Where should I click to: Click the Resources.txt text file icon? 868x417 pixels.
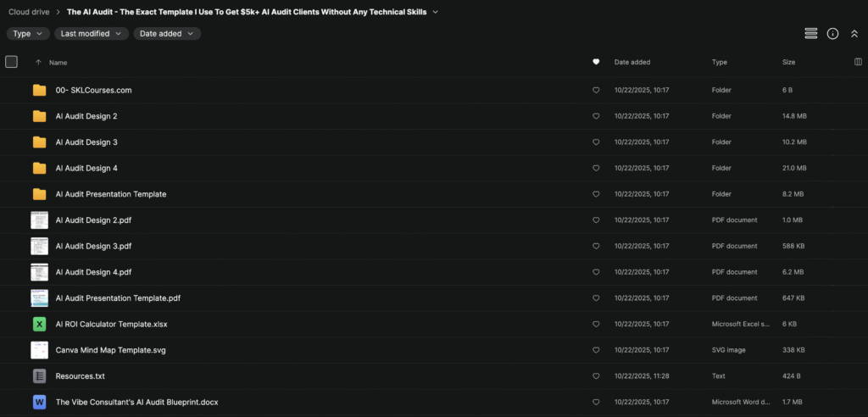point(39,375)
